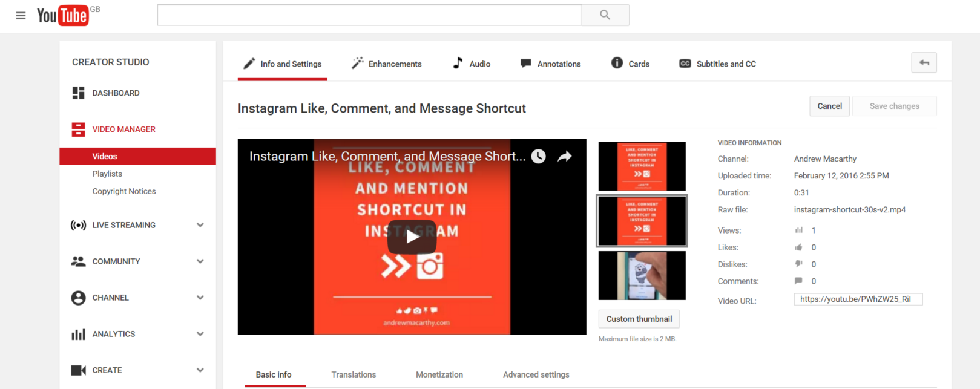Click the CREATOR STUDIO heading
980x389 pixels.
point(111,62)
